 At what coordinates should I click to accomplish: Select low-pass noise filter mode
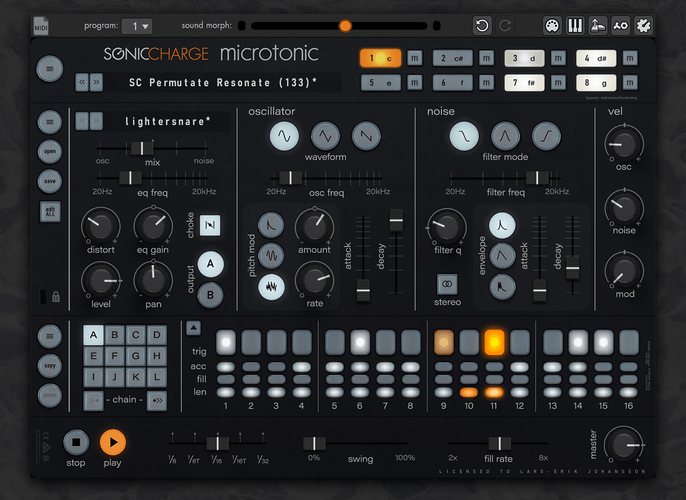click(464, 136)
